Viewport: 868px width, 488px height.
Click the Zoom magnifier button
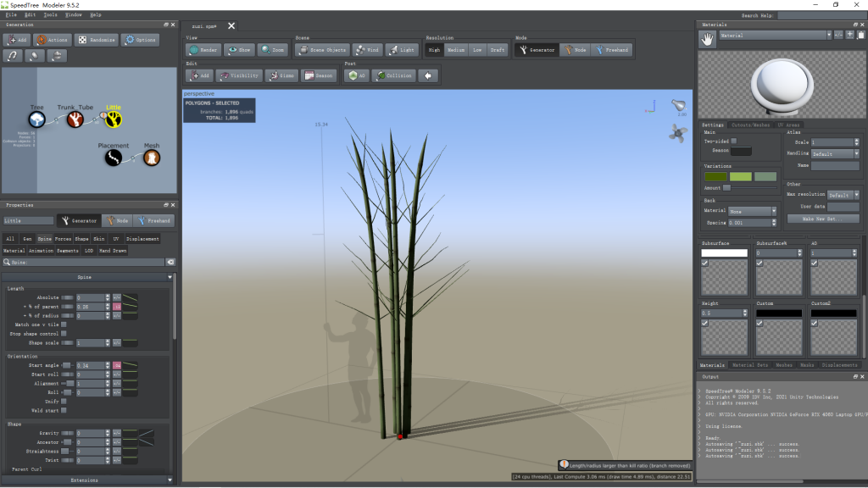tap(273, 50)
